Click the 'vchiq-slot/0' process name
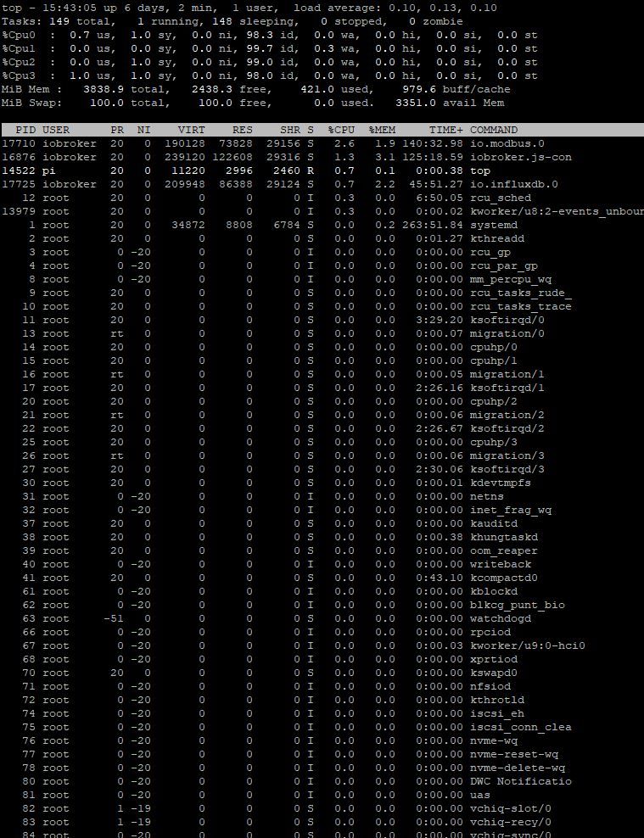The image size is (644, 838). [x=511, y=808]
